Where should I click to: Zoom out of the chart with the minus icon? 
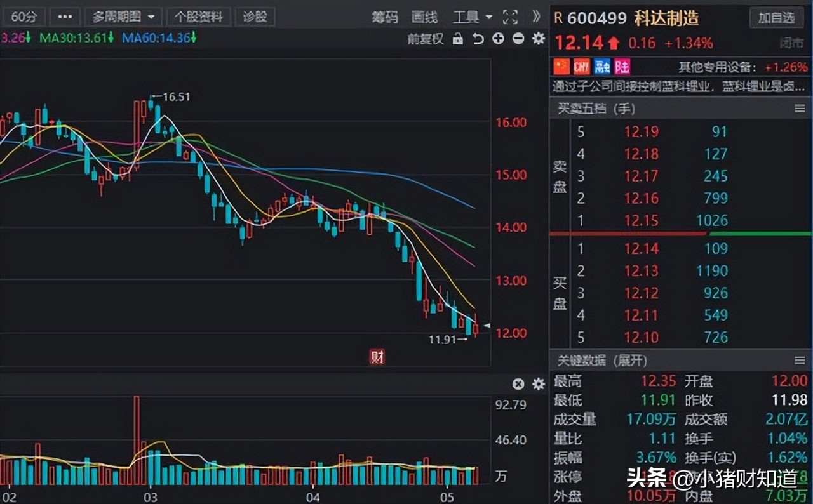pos(518,39)
